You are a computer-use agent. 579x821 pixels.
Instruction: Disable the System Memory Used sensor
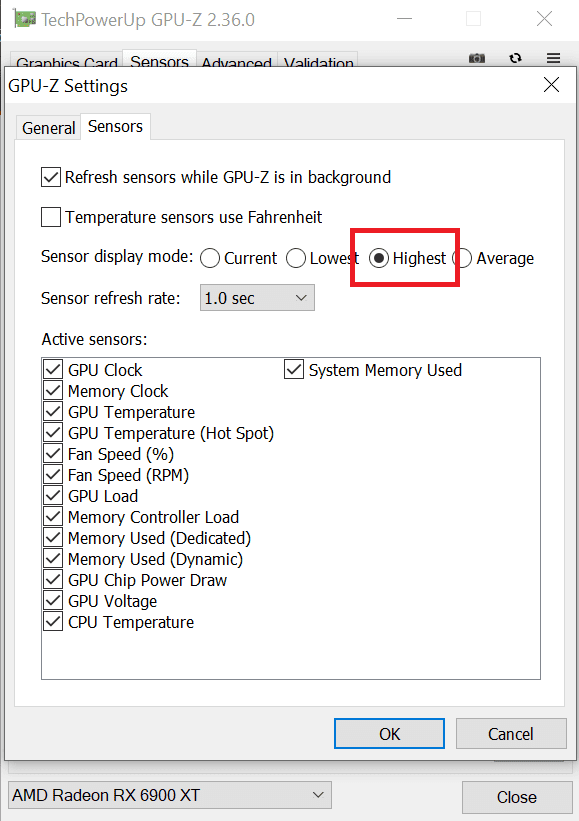point(294,370)
